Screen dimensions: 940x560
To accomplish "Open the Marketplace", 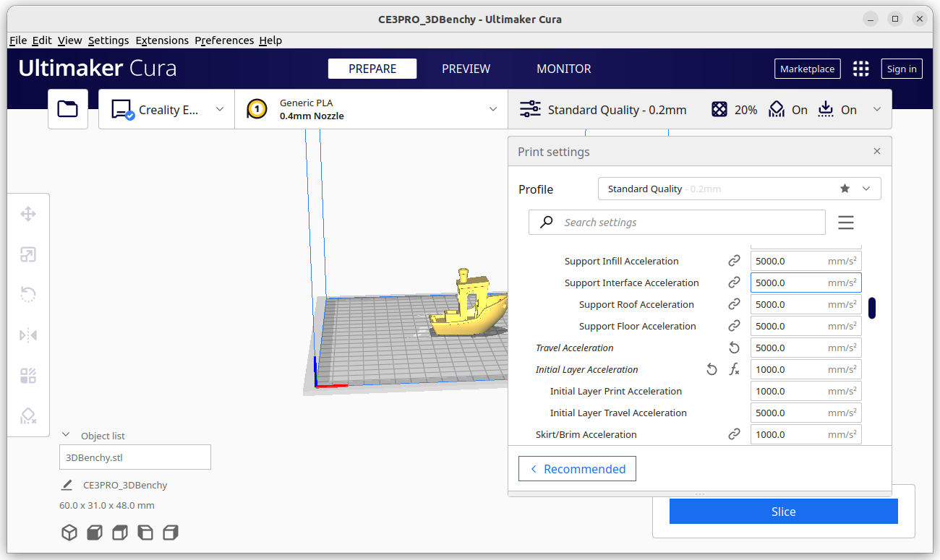I will point(808,69).
